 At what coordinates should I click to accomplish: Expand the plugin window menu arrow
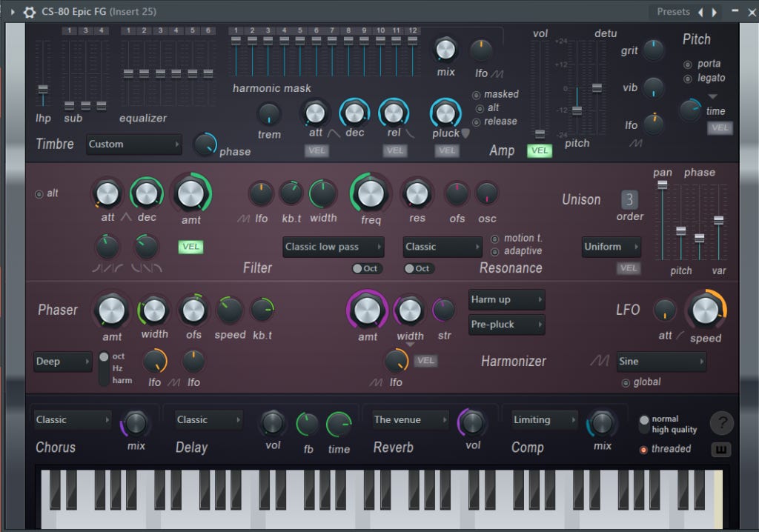pos(13,12)
